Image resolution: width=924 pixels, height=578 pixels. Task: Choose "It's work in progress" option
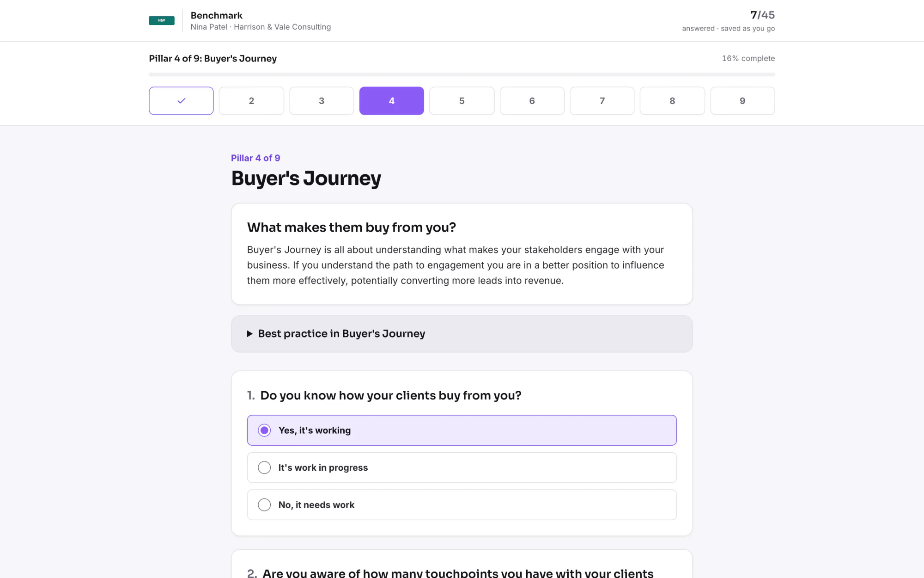(x=462, y=467)
